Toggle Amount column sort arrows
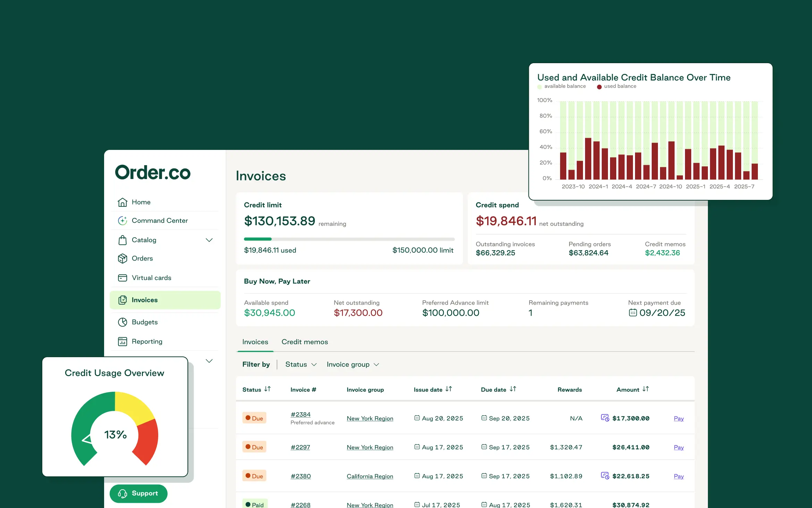The image size is (812, 508). (x=645, y=389)
